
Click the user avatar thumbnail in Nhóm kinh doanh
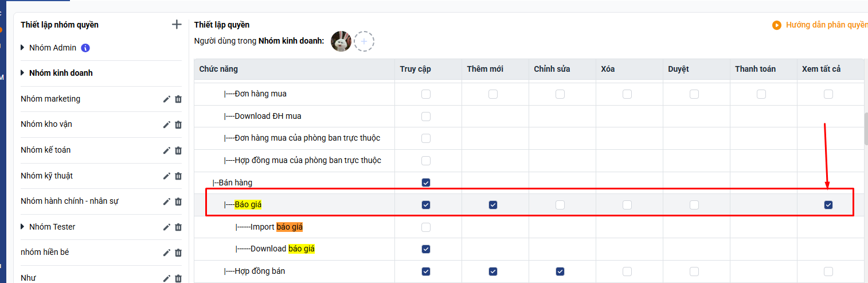point(341,41)
